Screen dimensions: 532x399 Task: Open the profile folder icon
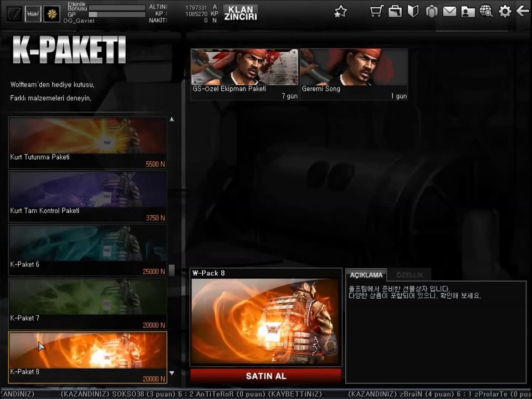click(x=468, y=12)
